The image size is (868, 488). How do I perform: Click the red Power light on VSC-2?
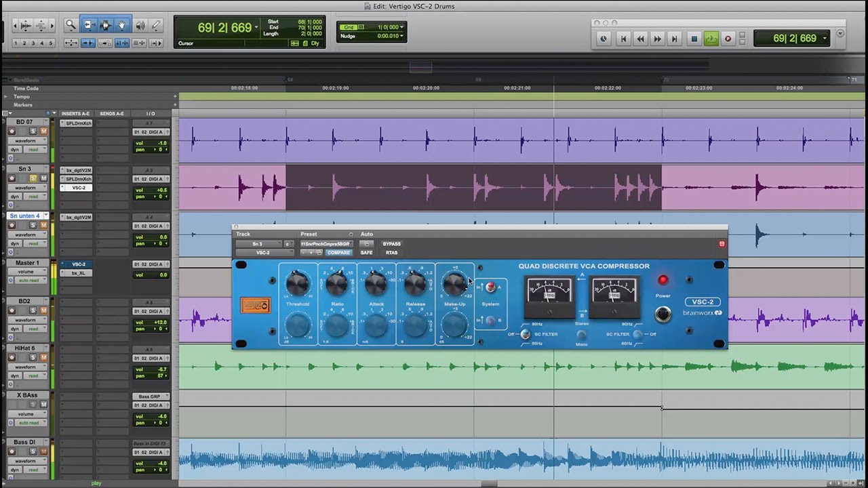(x=663, y=280)
